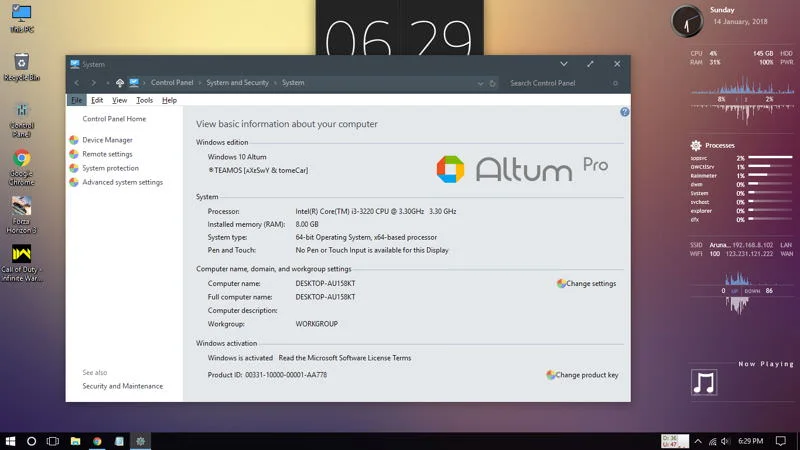Open Control Panel desktop shortcut
This screenshot has height=450, width=800.
(x=21, y=120)
